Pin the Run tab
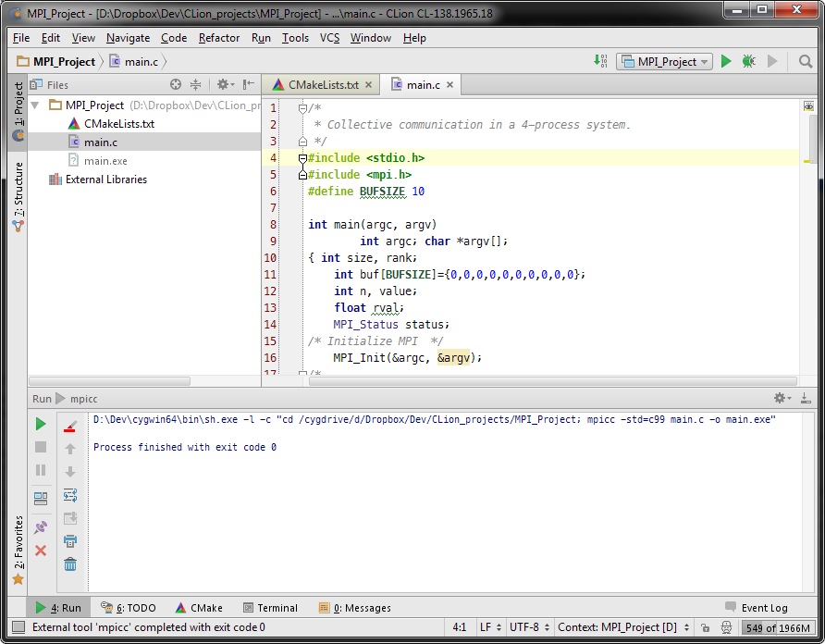 41,527
